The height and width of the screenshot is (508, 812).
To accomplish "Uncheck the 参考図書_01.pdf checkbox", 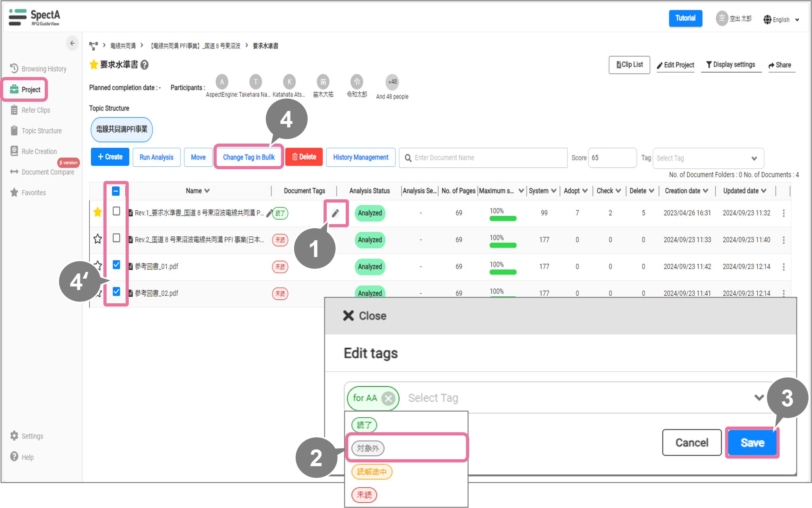I will click(x=116, y=265).
